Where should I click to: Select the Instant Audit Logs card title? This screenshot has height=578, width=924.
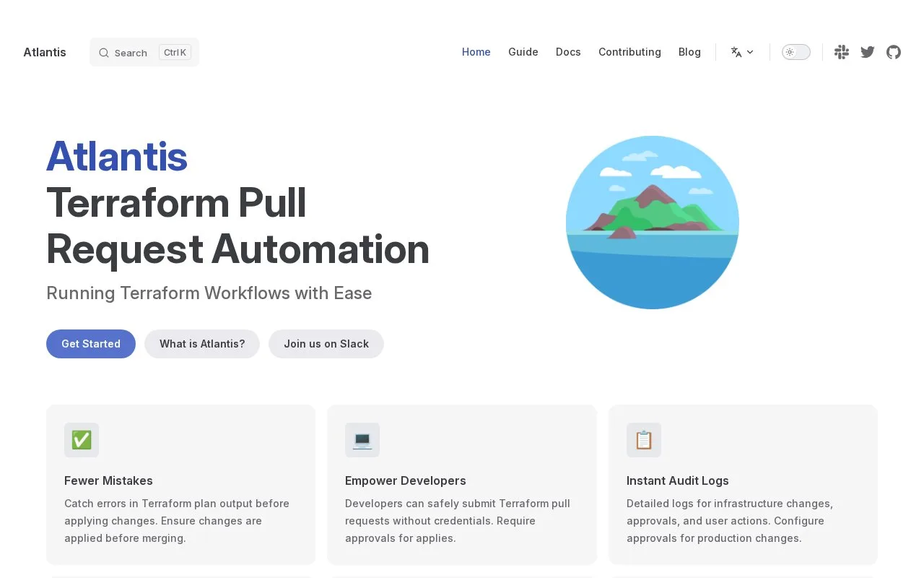pos(678,480)
